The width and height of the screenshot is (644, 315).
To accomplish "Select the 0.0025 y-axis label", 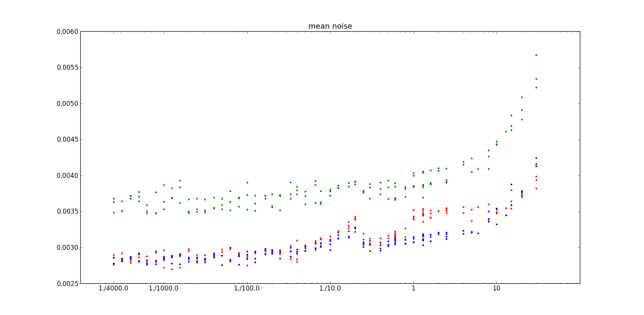I will (x=68, y=284).
